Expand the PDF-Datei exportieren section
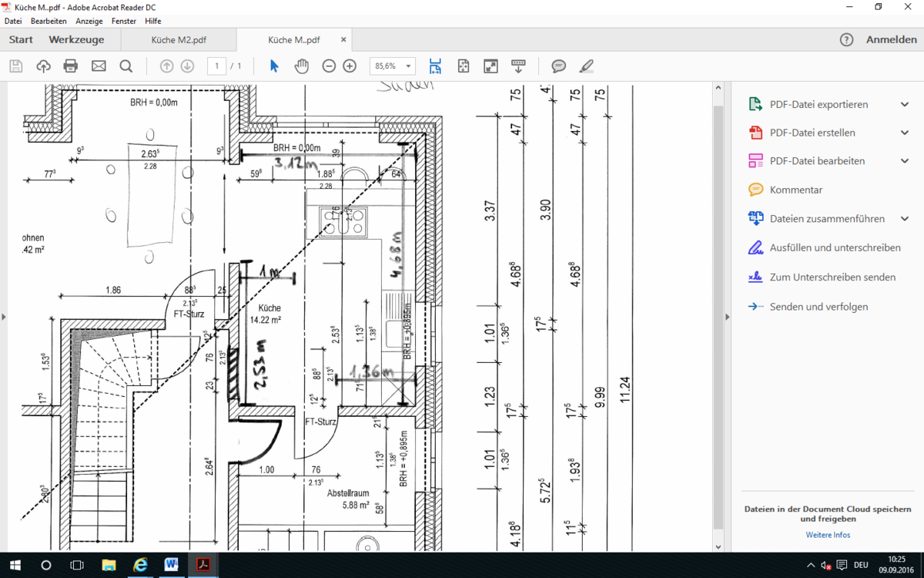The height and width of the screenshot is (578, 924). click(905, 104)
